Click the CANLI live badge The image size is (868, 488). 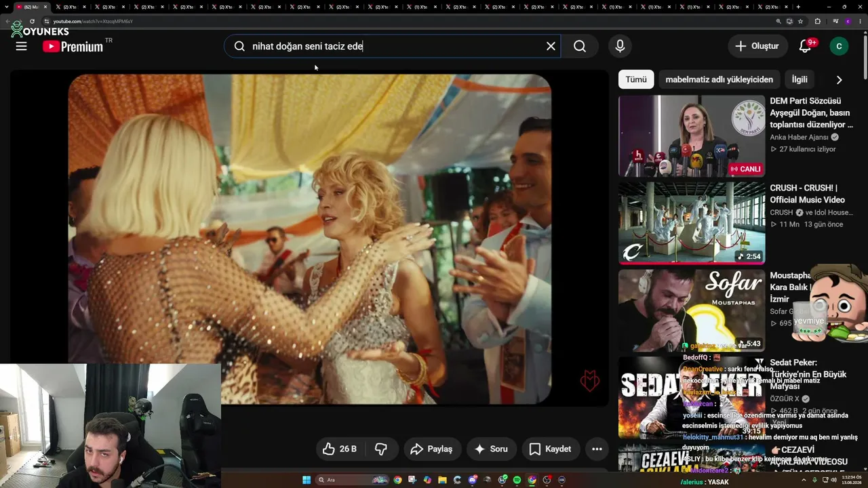745,169
